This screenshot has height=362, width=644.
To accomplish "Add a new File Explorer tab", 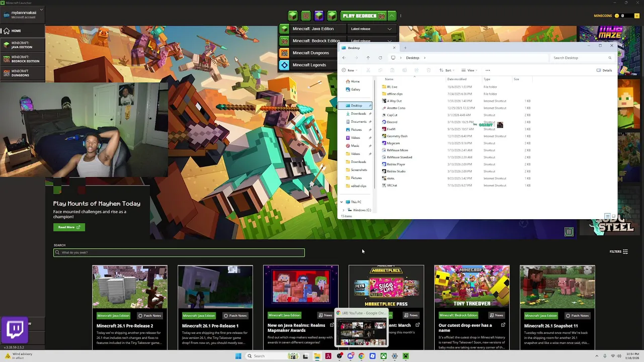I will pos(405,48).
